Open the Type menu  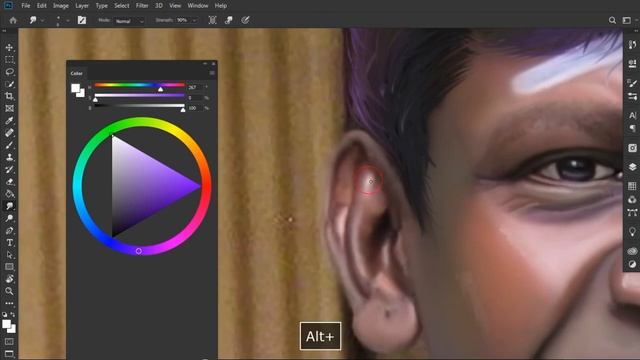click(x=102, y=6)
